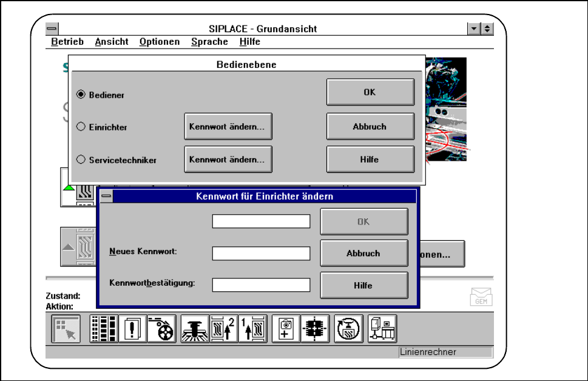Click the grid selection pointer toolbar icon
The width and height of the screenshot is (588, 381).
[66, 329]
